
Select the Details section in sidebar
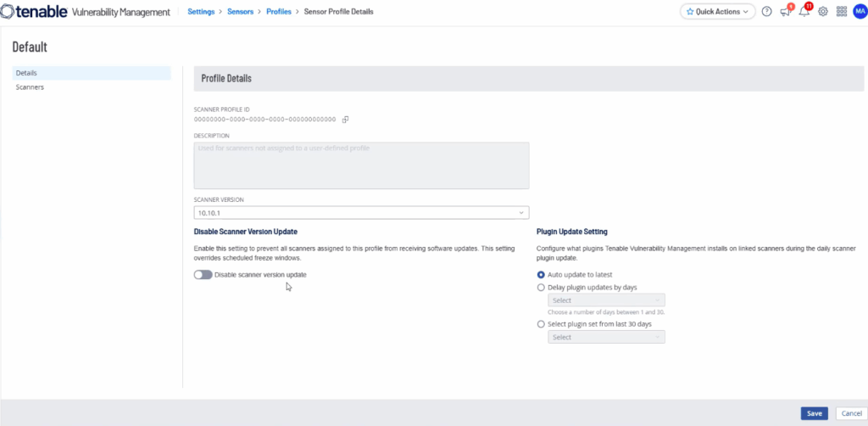click(x=26, y=73)
